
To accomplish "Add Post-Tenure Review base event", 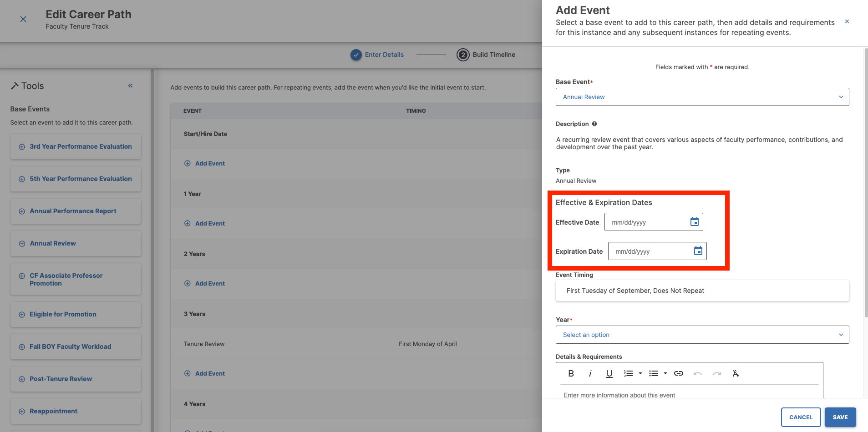I will (x=76, y=379).
